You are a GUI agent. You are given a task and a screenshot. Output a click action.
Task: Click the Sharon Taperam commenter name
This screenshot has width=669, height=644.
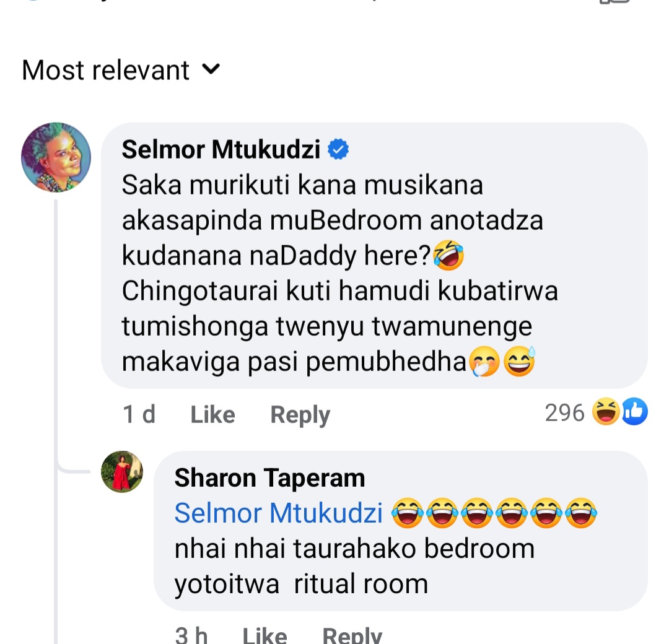(269, 477)
